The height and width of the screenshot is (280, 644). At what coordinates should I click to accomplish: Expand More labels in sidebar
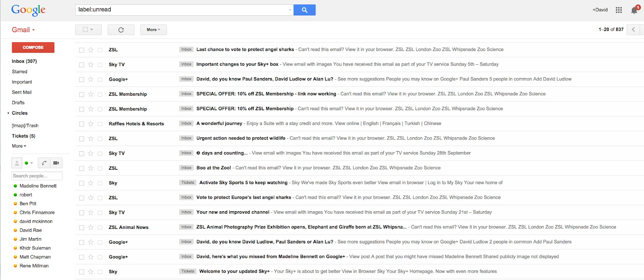click(19, 146)
